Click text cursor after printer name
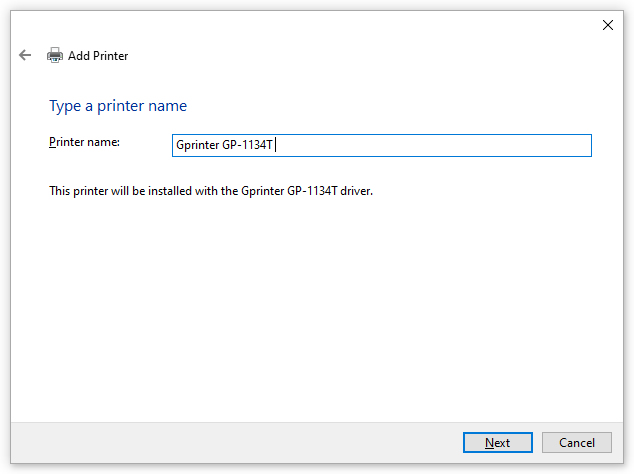The image size is (634, 474). (x=275, y=145)
